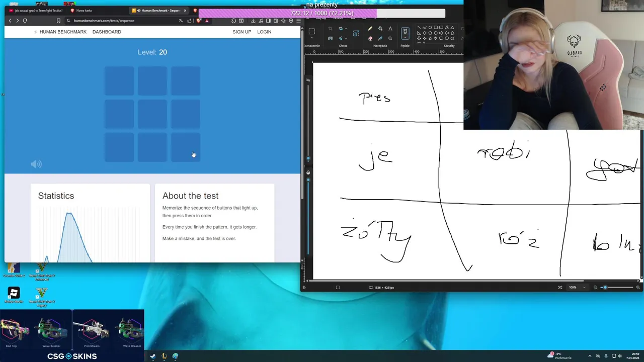Toggle the browser sidebar panel icon
Image resolution: width=644 pixels, height=362 pixels.
(x=268, y=21)
